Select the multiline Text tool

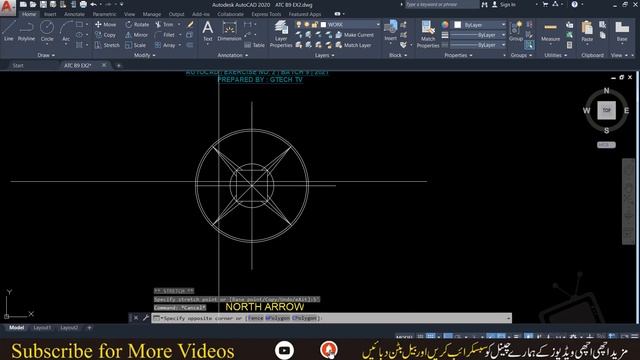click(x=208, y=31)
